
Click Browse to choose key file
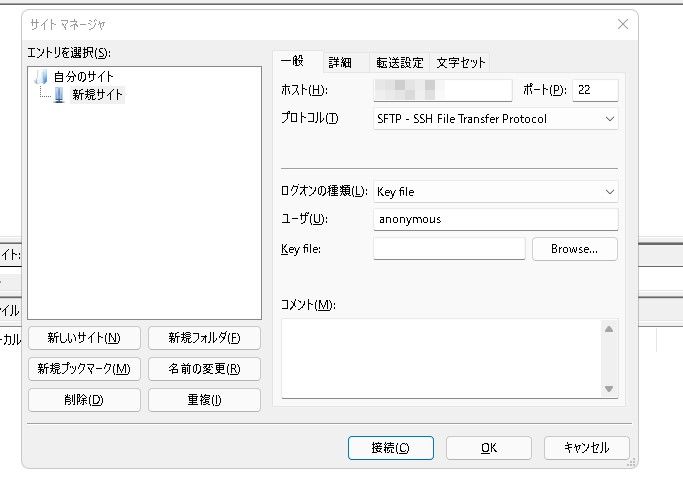[x=574, y=249]
